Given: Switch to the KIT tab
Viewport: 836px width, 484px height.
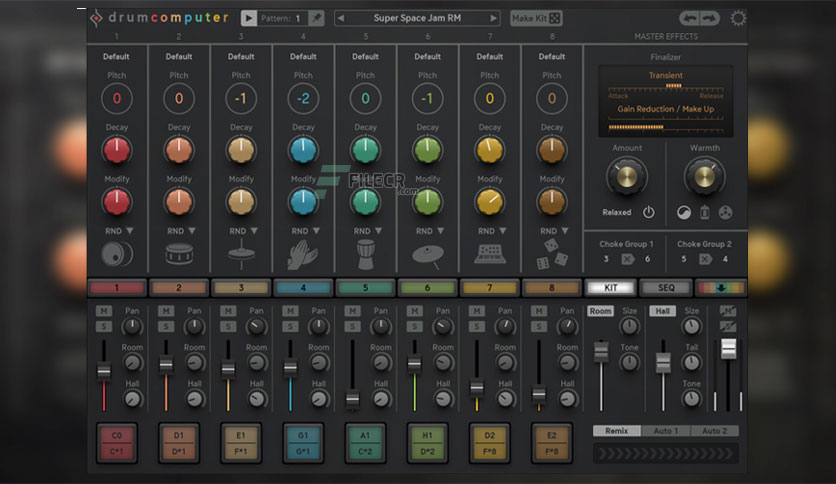Looking at the screenshot, I should (610, 288).
